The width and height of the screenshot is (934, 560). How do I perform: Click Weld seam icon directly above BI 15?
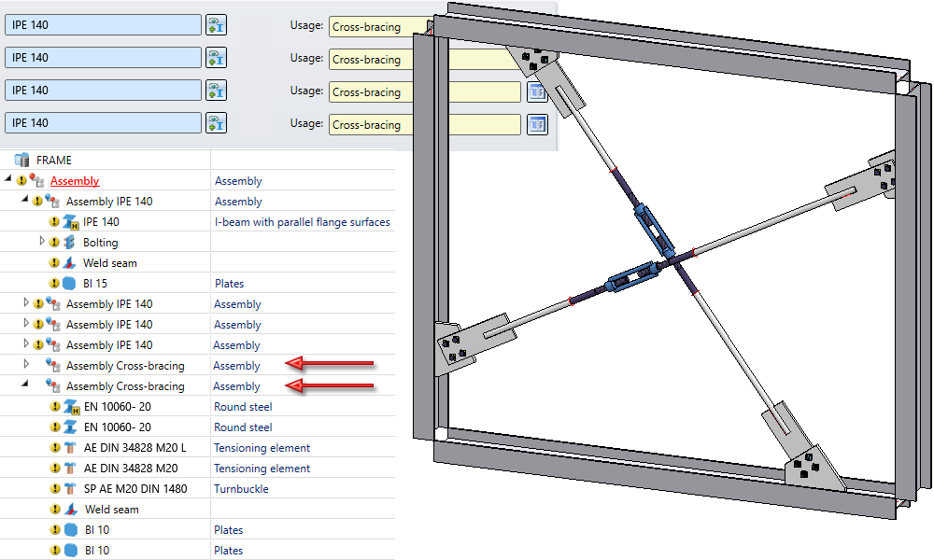click(69, 262)
